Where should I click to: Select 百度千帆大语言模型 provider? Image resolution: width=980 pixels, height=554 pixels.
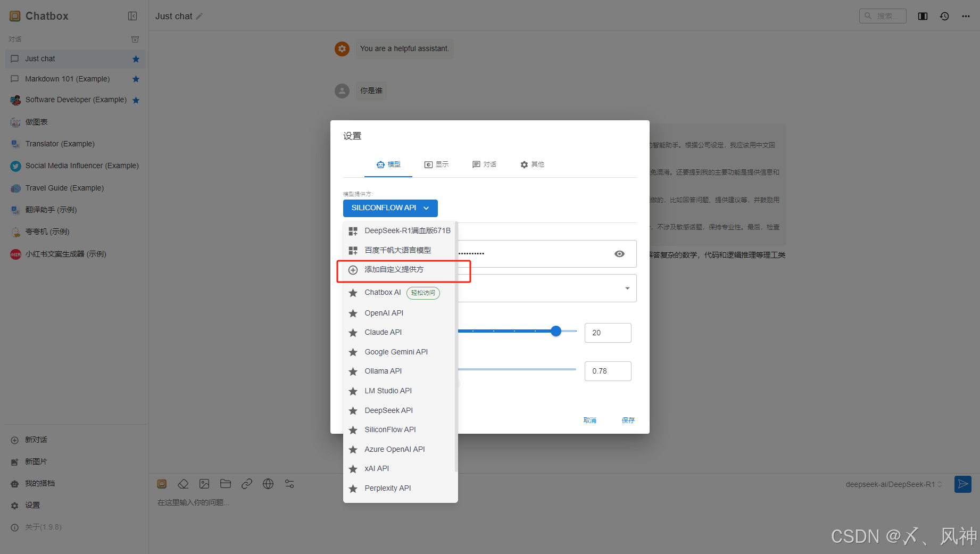tap(400, 250)
